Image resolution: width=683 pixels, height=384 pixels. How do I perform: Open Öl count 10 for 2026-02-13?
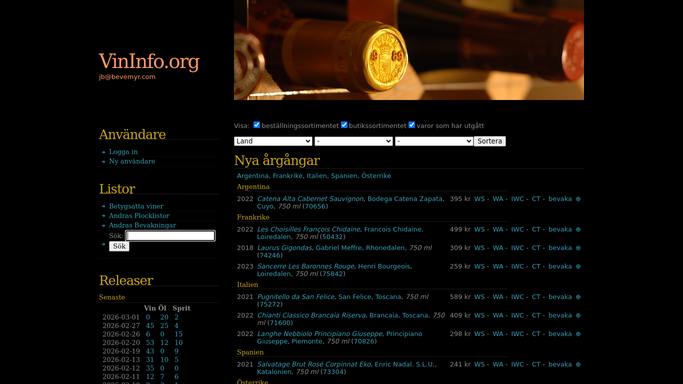[164, 360]
